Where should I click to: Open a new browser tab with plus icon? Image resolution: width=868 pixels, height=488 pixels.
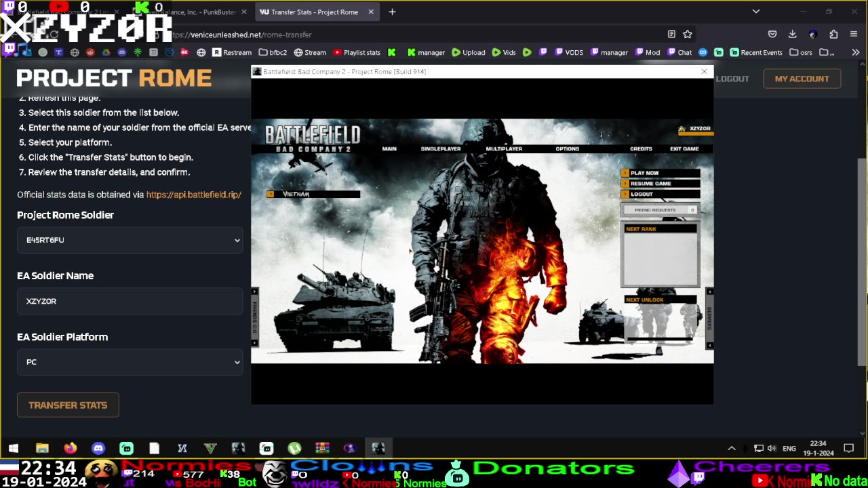click(x=393, y=12)
